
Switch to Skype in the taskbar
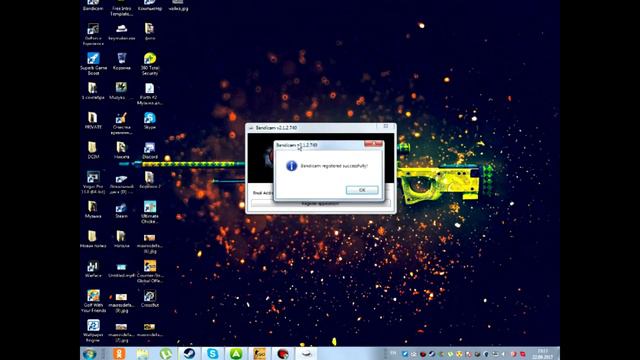tap(212, 353)
